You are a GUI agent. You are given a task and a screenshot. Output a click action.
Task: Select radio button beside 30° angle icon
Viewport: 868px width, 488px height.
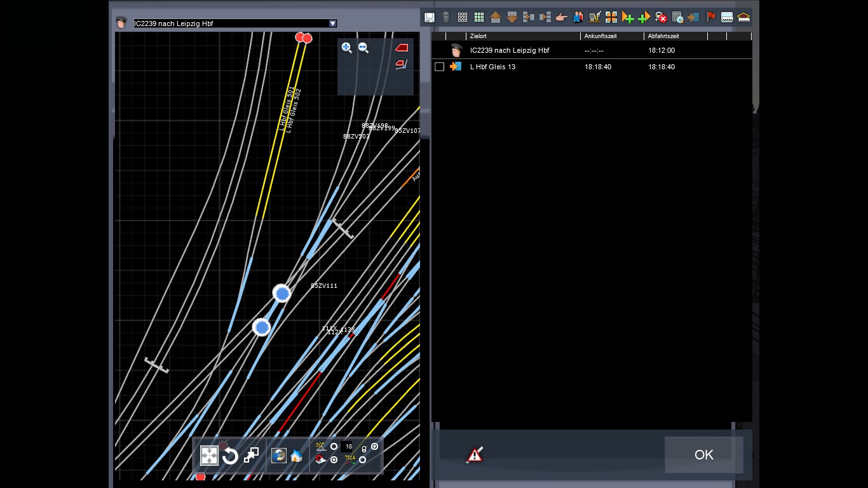pos(334,447)
